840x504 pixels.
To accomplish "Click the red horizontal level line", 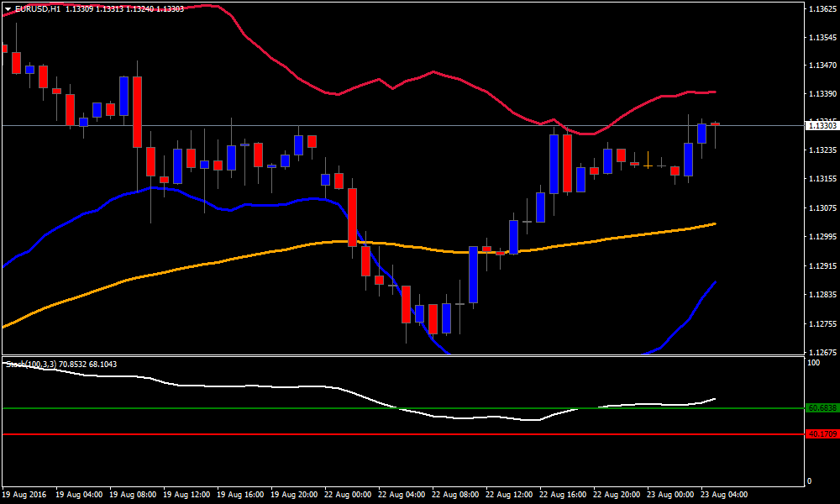I will point(252,434).
